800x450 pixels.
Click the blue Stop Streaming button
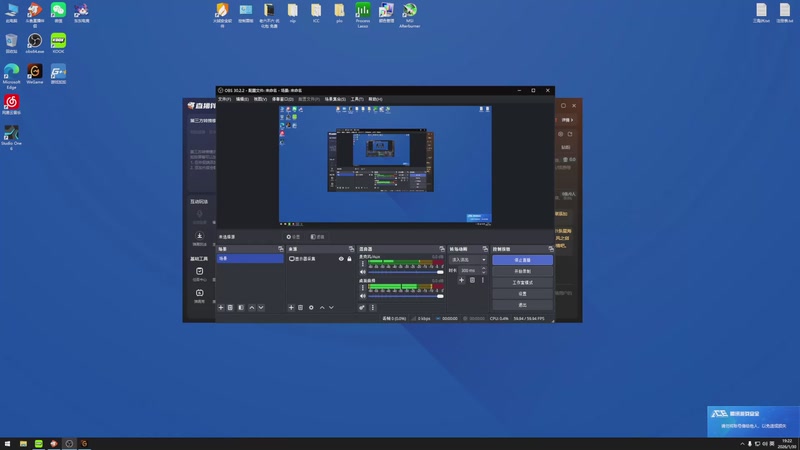(522, 260)
